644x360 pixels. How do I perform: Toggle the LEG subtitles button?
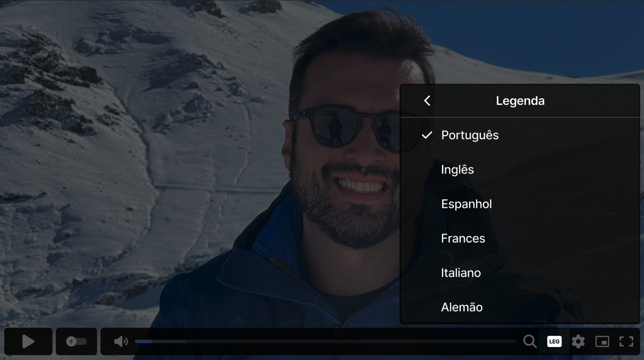(x=554, y=341)
